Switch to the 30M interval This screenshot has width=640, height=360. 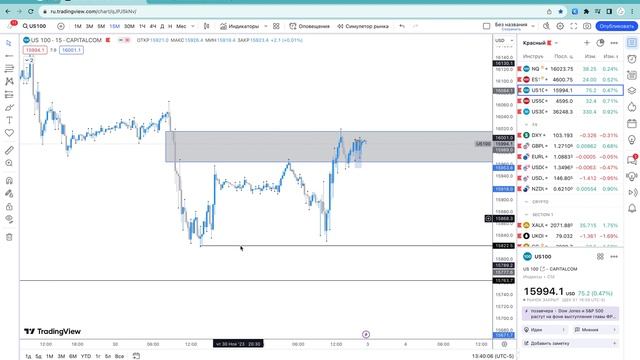pyautogui.click(x=129, y=26)
